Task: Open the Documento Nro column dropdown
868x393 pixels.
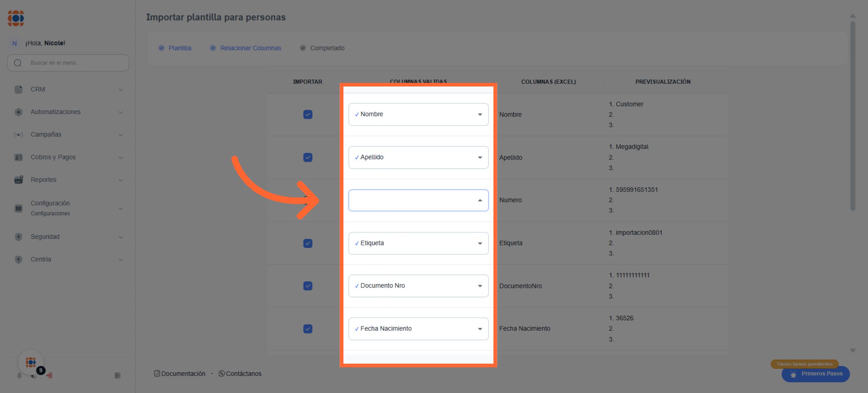Action: click(418, 286)
